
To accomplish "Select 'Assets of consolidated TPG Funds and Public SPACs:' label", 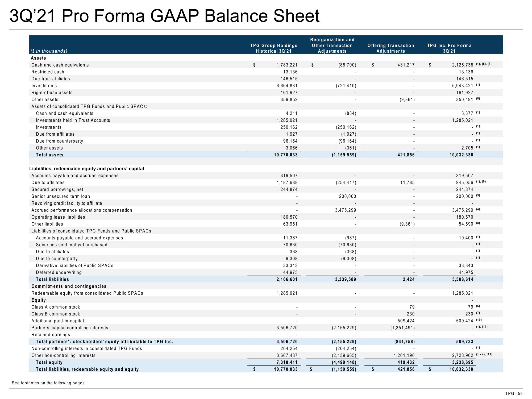I will [89, 106].
